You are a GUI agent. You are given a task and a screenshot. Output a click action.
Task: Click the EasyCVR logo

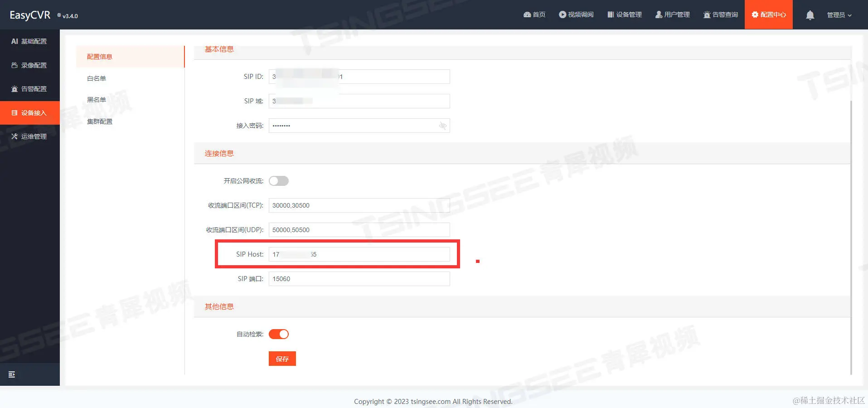point(30,15)
